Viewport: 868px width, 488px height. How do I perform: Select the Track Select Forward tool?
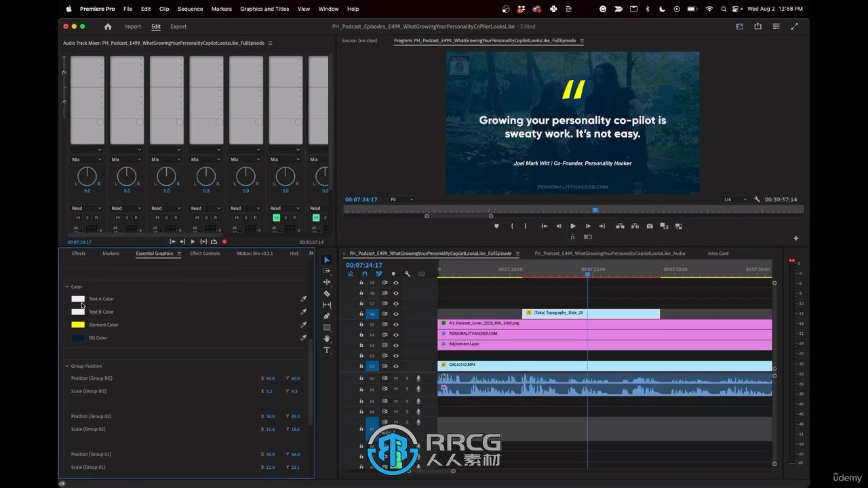(326, 271)
